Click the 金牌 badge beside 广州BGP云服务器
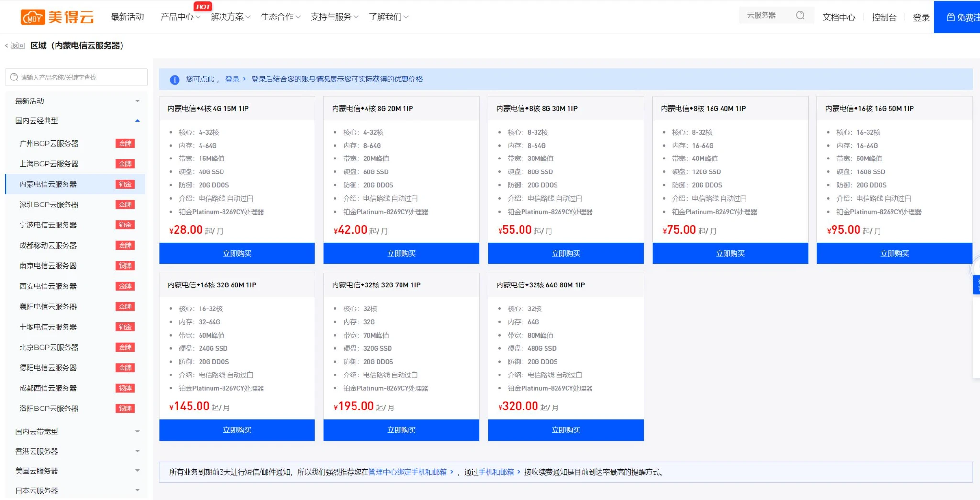 (x=125, y=144)
